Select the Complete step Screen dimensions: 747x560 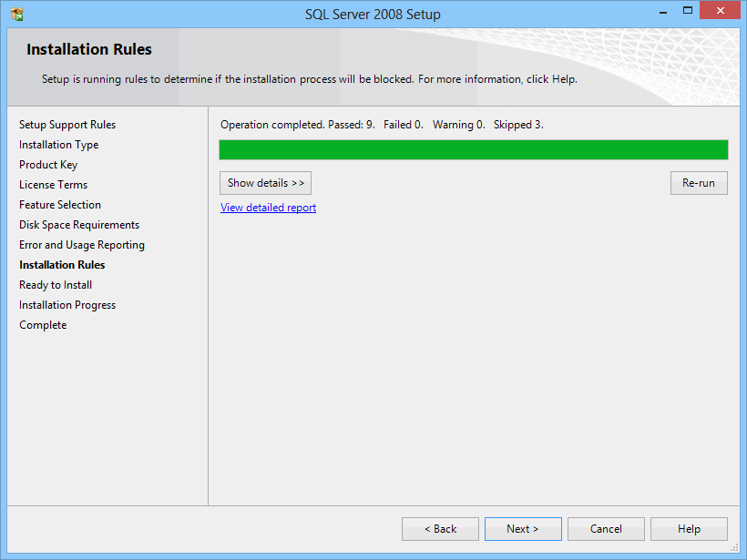[43, 325]
